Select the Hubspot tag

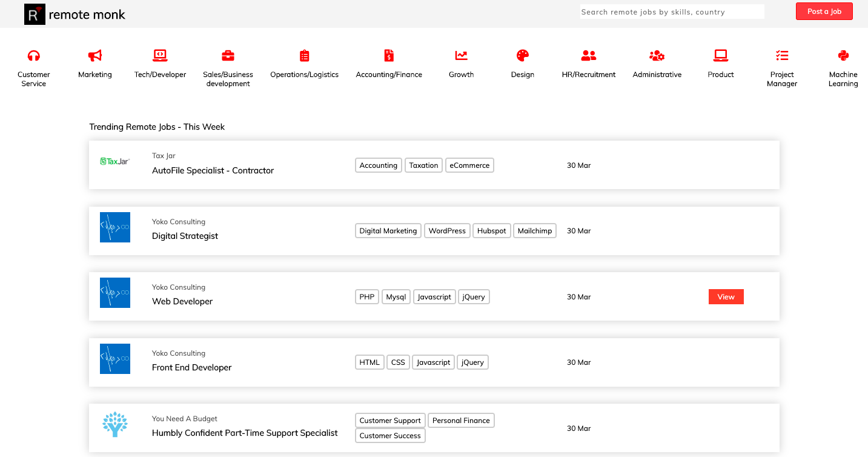492,231
